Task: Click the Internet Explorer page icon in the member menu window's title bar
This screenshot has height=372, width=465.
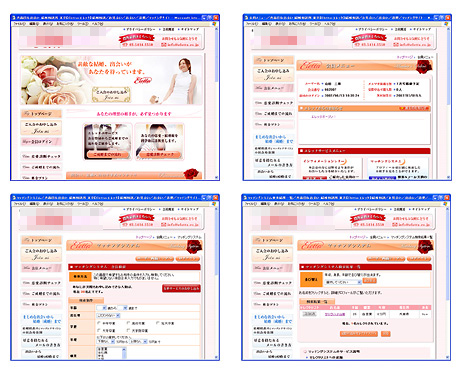Action: click(247, 17)
